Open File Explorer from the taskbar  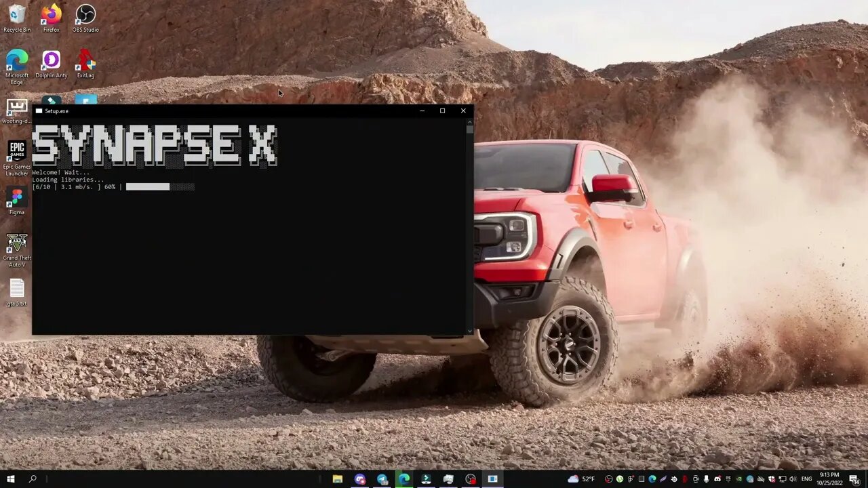[x=337, y=479]
